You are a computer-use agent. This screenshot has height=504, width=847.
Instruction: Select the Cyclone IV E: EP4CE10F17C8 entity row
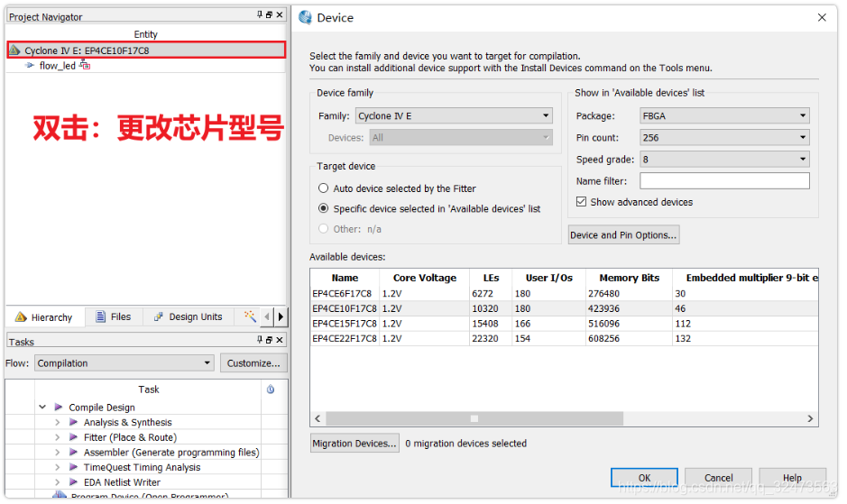pyautogui.click(x=146, y=50)
